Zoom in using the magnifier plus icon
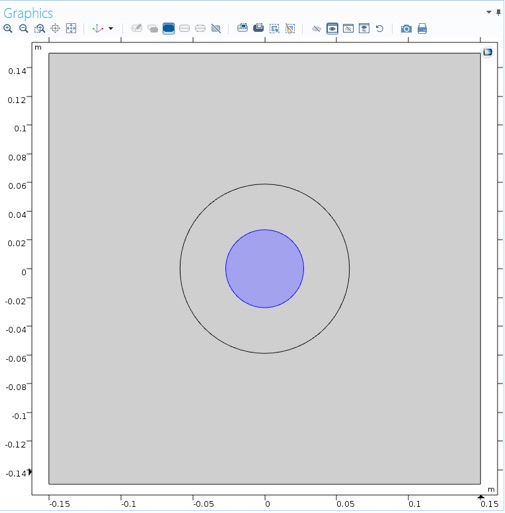 pyautogui.click(x=8, y=29)
